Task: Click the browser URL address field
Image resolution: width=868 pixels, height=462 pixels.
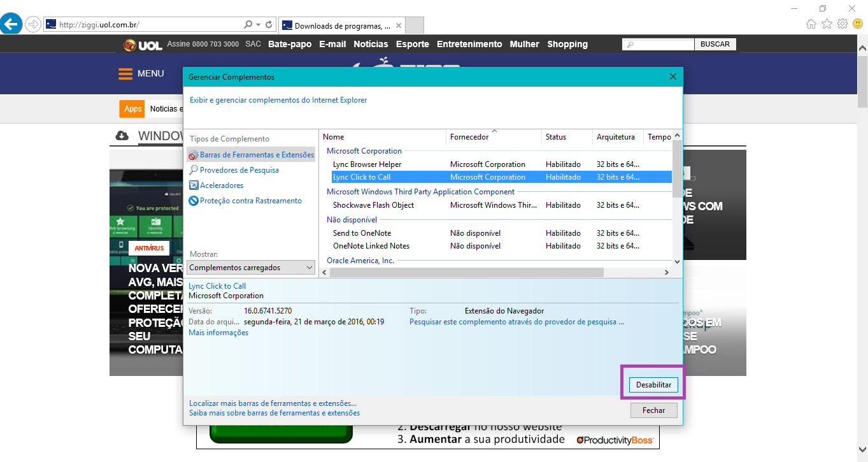Action: (150, 25)
